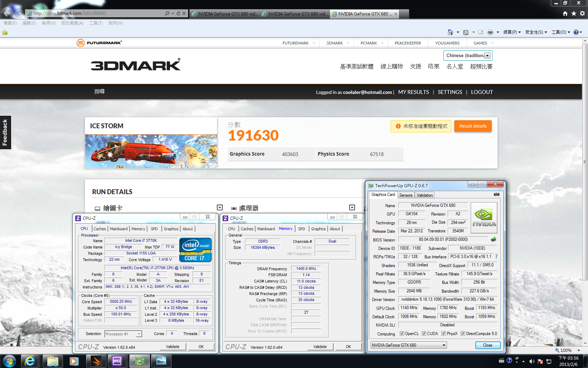The width and height of the screenshot is (588, 368).
Task: Click the LOGOUT link
Action: 482,92
